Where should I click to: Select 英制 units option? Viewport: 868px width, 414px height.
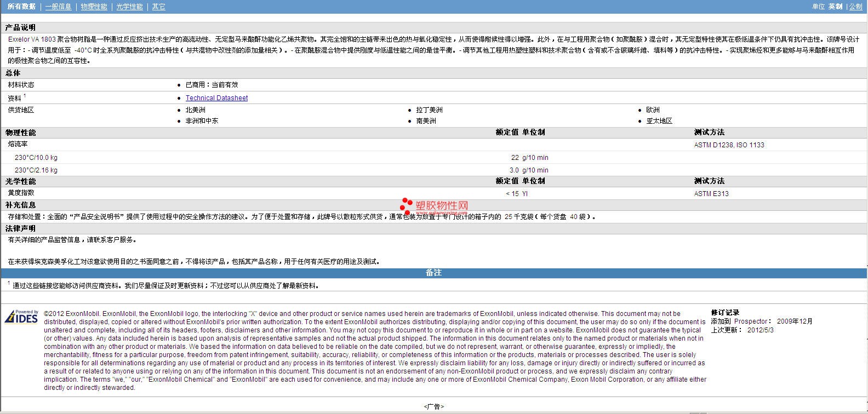[835, 7]
